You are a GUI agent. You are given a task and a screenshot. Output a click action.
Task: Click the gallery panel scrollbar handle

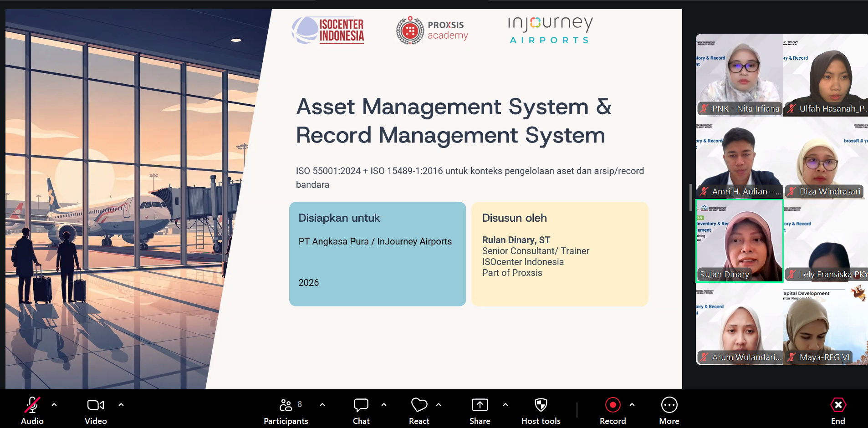(691, 198)
